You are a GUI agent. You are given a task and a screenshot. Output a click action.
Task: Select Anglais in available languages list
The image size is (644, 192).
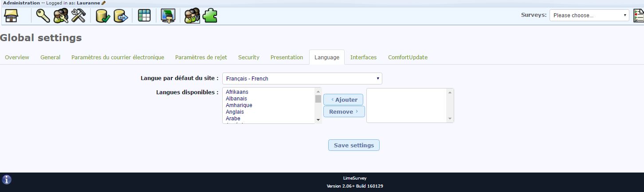click(x=235, y=112)
